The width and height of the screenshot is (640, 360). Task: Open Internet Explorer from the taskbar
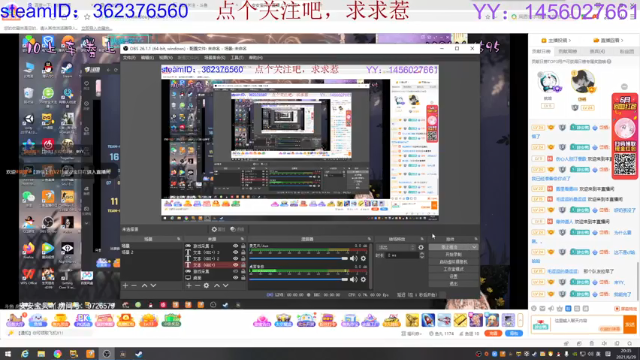tap(25, 354)
